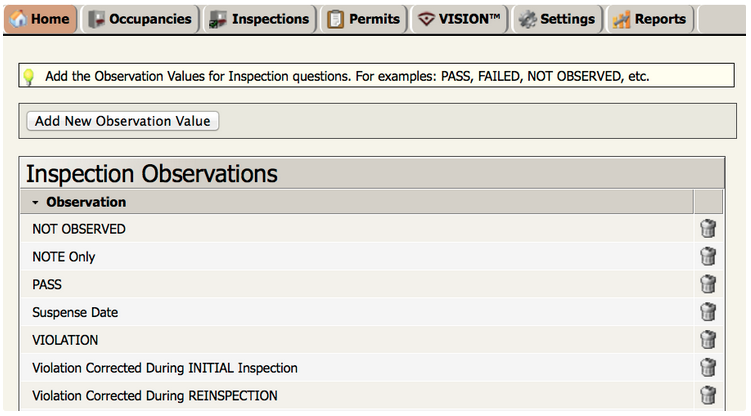Go to the Permits tab
The width and height of the screenshot is (751, 416).
(x=364, y=19)
